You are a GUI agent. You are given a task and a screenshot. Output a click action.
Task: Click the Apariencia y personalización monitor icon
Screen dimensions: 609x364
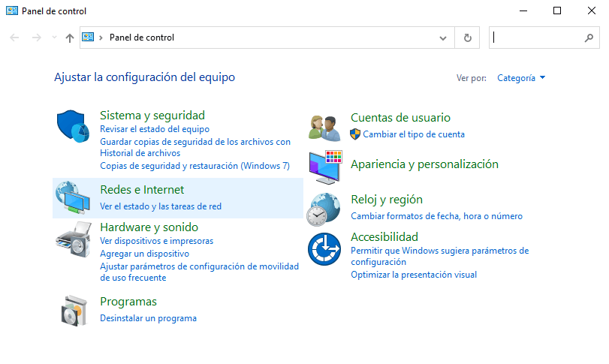(325, 167)
